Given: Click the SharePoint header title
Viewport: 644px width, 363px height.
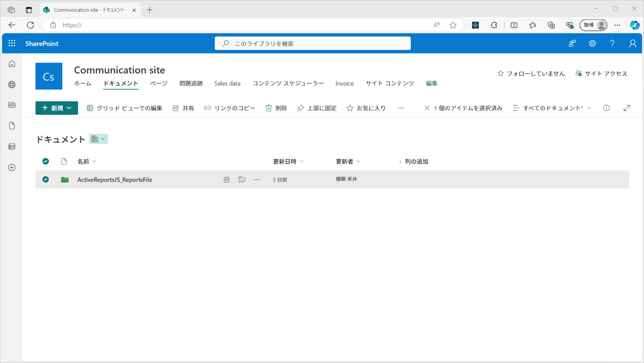Looking at the screenshot, I should (42, 43).
